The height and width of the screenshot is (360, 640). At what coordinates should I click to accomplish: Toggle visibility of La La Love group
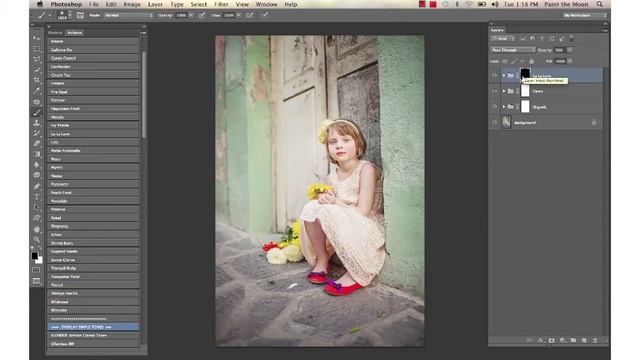(494, 76)
